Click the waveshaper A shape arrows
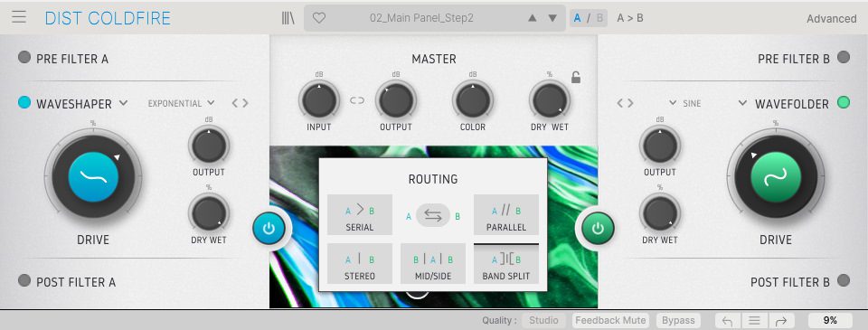Screen dimensions: 868x330 pos(240,103)
